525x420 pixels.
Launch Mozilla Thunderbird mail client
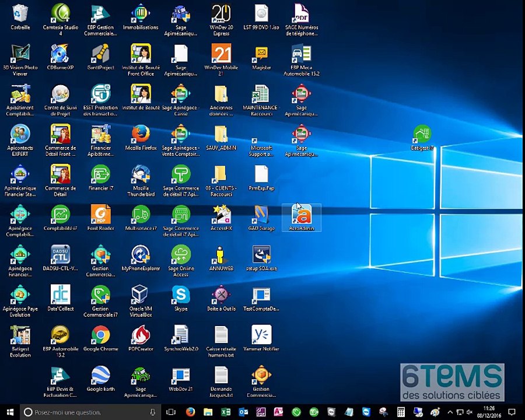tap(141, 180)
